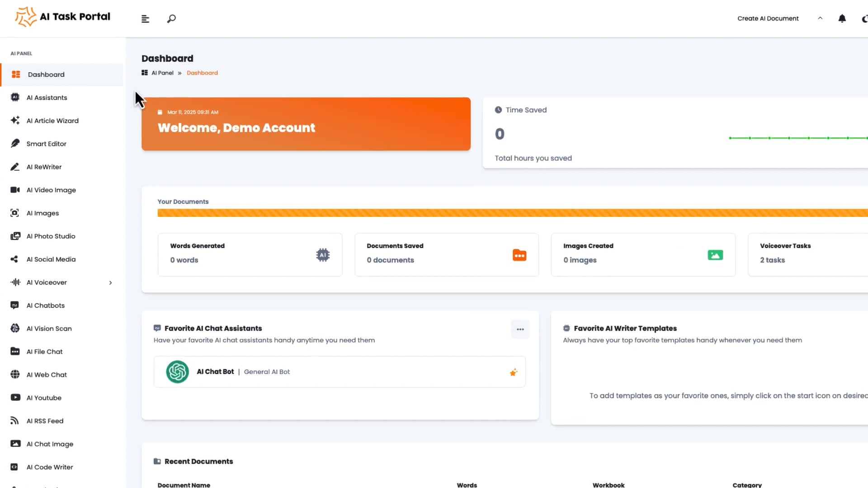This screenshot has height=488, width=868.
Task: Open the AI Chat Bot assistant
Action: click(x=215, y=371)
